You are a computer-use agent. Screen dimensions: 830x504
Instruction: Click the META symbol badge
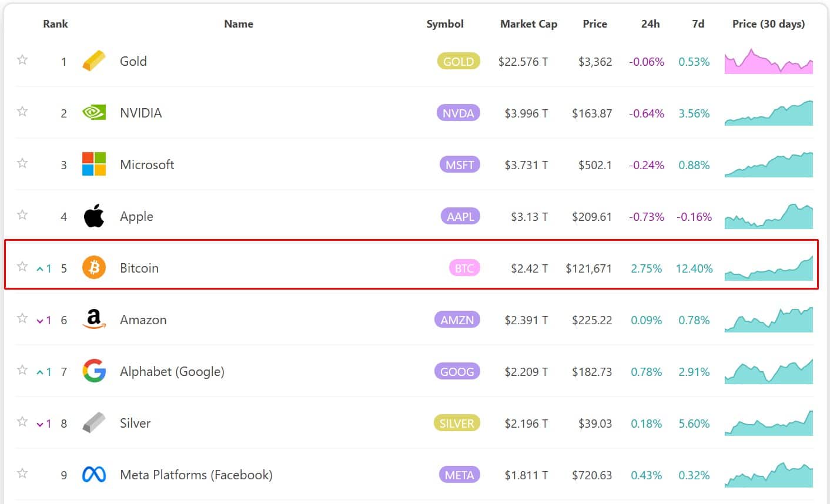coord(459,475)
